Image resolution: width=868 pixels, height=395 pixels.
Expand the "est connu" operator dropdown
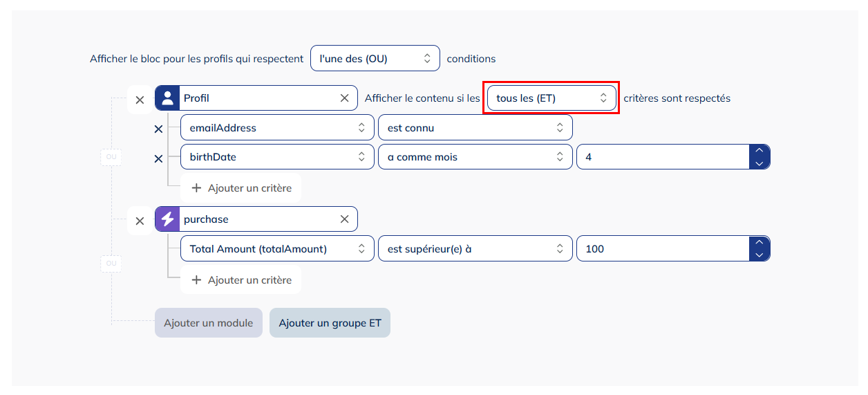(x=475, y=128)
